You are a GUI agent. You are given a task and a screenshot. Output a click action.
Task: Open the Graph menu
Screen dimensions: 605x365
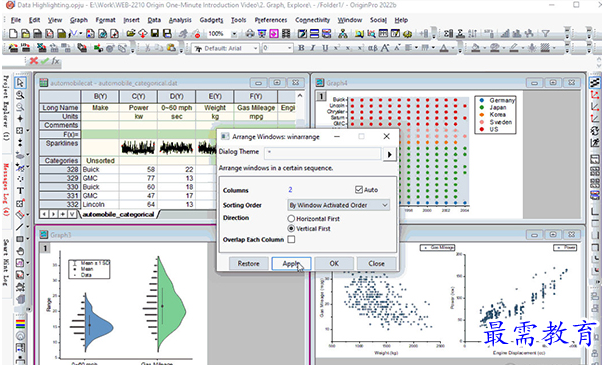click(x=79, y=20)
